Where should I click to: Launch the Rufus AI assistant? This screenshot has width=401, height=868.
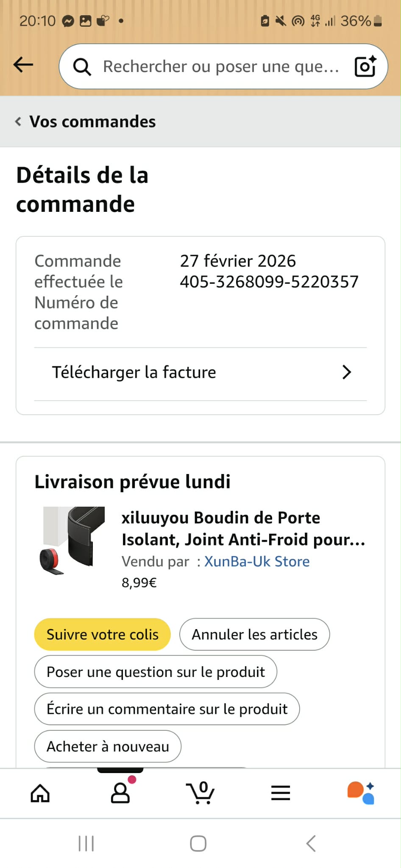click(x=361, y=793)
